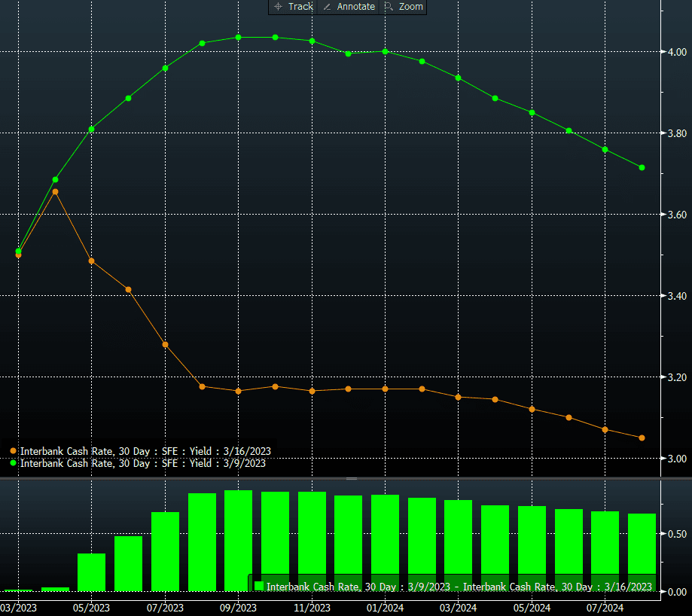
Task: Select the 3/16/2023 yield legend label
Action: click(145, 451)
